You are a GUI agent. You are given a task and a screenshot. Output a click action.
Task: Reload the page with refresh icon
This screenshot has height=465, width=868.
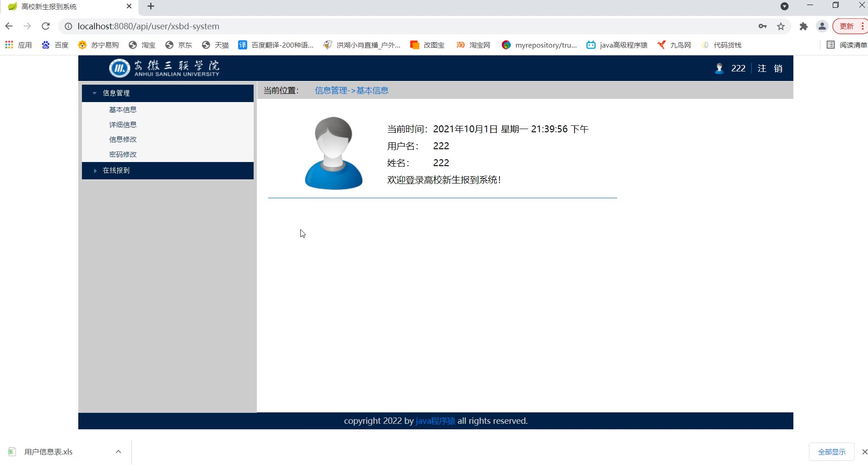45,26
